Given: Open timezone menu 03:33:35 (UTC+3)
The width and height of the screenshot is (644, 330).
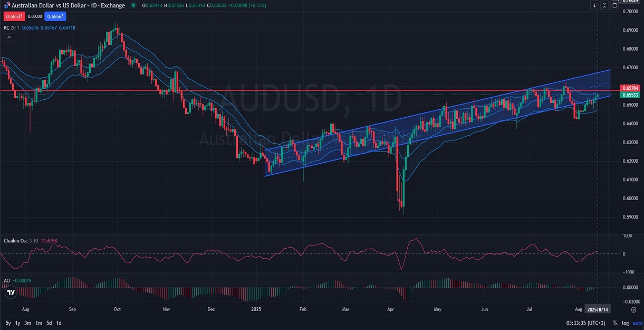Looking at the screenshot, I should (585, 323).
